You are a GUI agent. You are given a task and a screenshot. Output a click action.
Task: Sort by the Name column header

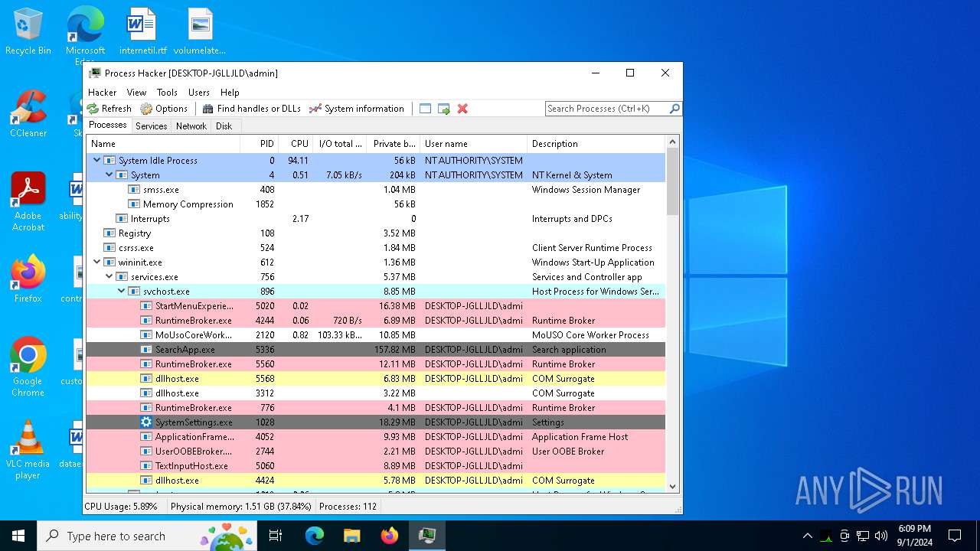[163, 144]
